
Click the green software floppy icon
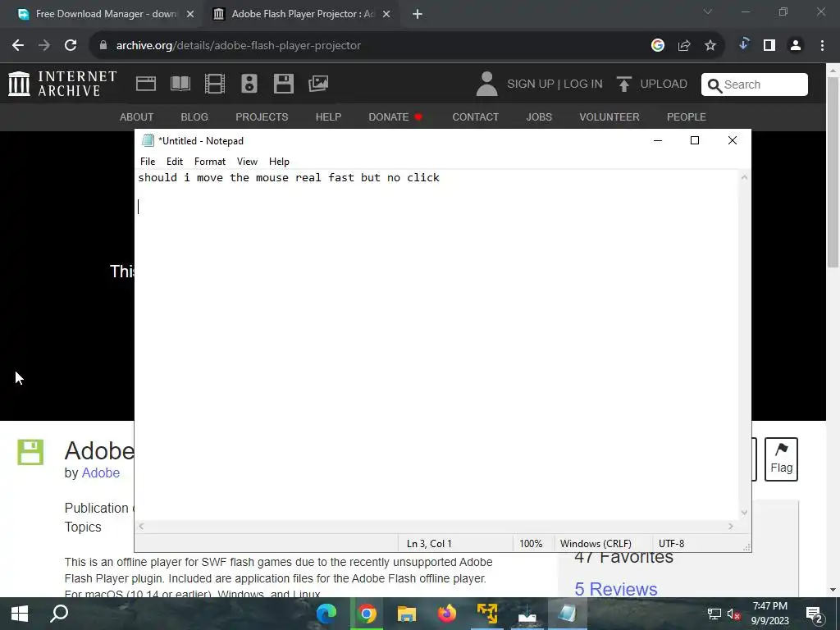tap(30, 452)
